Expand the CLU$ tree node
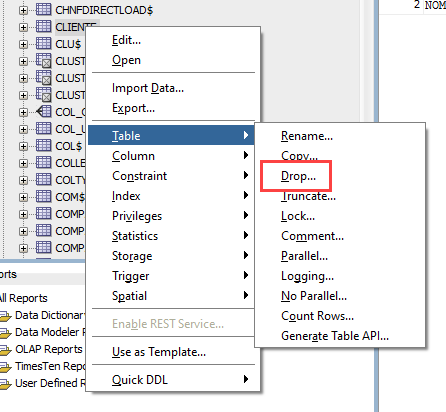The height and width of the screenshot is (412, 446). click(x=23, y=44)
